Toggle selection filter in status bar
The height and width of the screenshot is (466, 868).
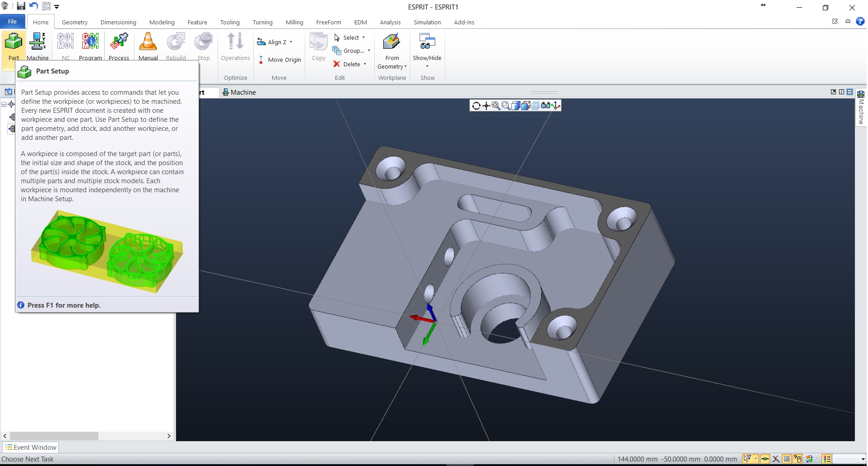pyautogui.click(x=747, y=459)
